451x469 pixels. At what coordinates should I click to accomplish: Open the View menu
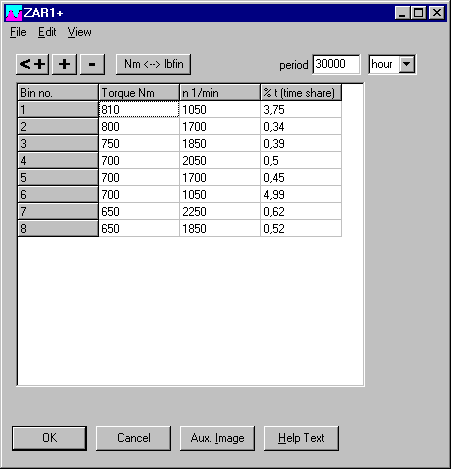79,32
